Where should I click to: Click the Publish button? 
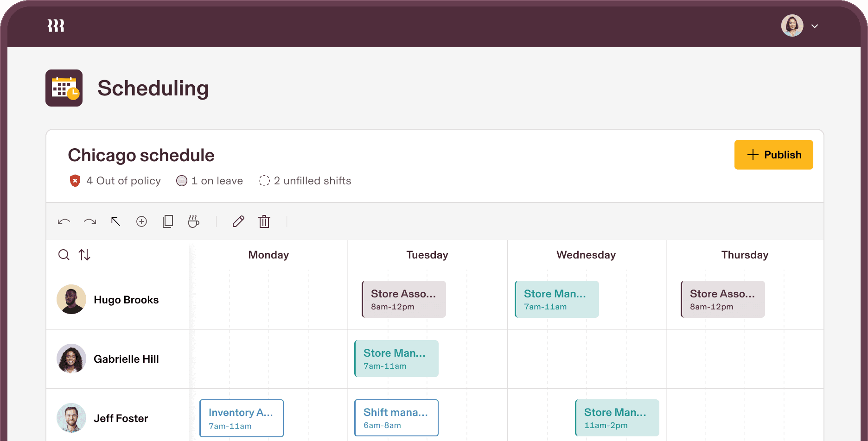pos(773,155)
